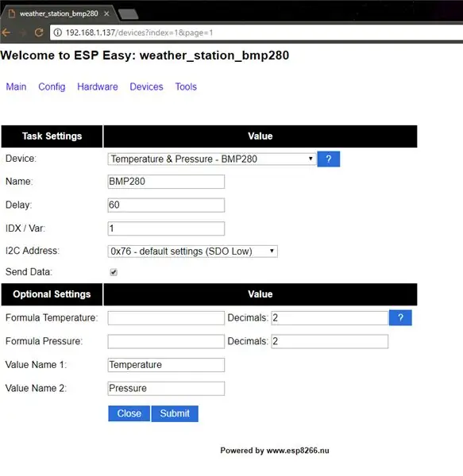The image size is (463, 476).
Task: Click the 'I2C Address:' label
Action: point(33,251)
